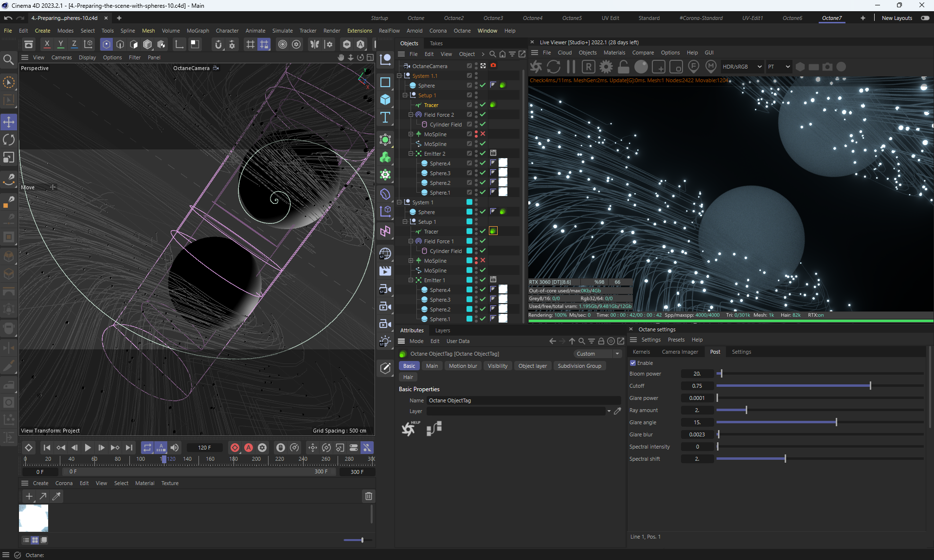934x560 pixels.
Task: Open Octane settings gear in Live Viewer
Action: [606, 67]
